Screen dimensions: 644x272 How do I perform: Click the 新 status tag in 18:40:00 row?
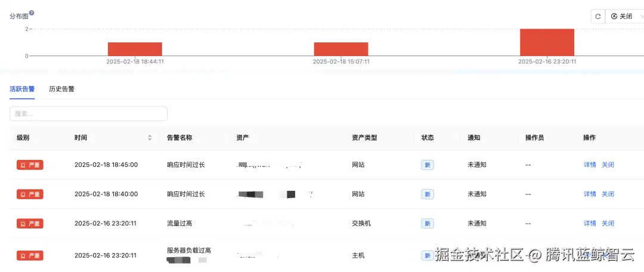pyautogui.click(x=428, y=194)
